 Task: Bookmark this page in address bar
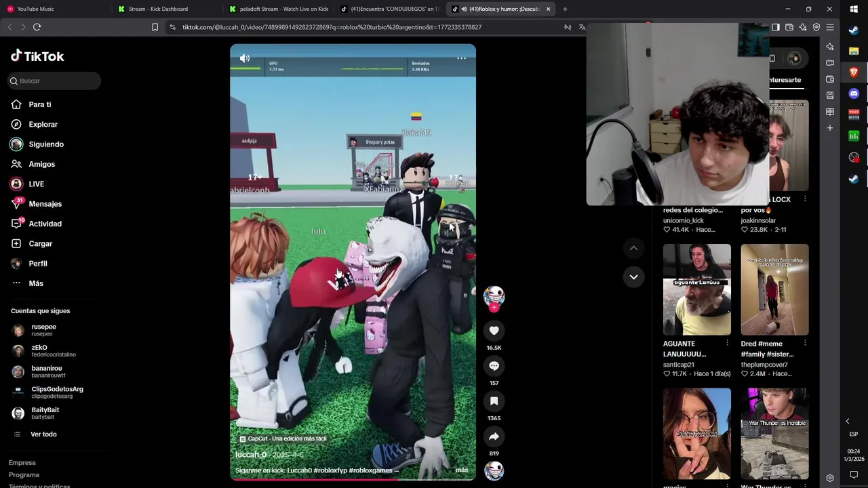155,27
